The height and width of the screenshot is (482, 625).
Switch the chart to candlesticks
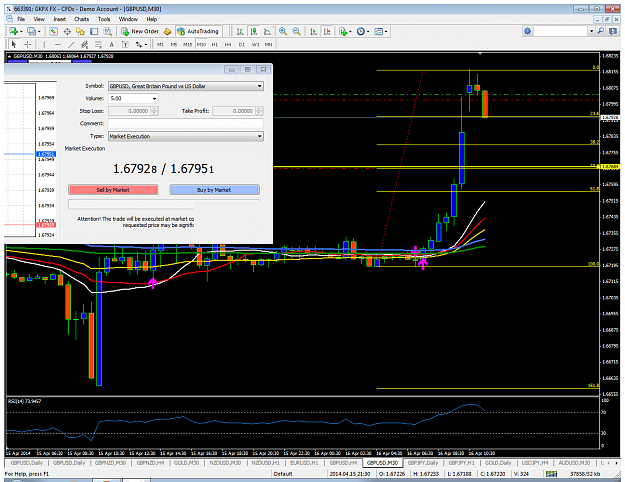[253, 31]
